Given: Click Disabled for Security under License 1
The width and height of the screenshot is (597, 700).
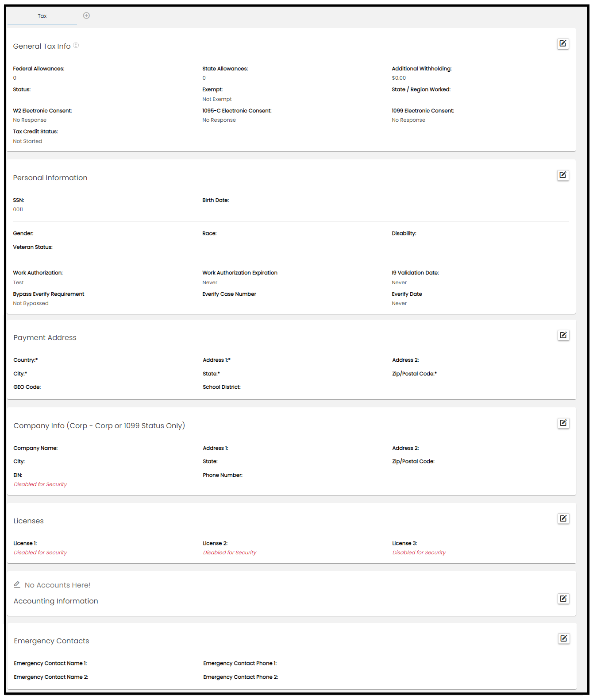Looking at the screenshot, I should pyautogui.click(x=40, y=553).
